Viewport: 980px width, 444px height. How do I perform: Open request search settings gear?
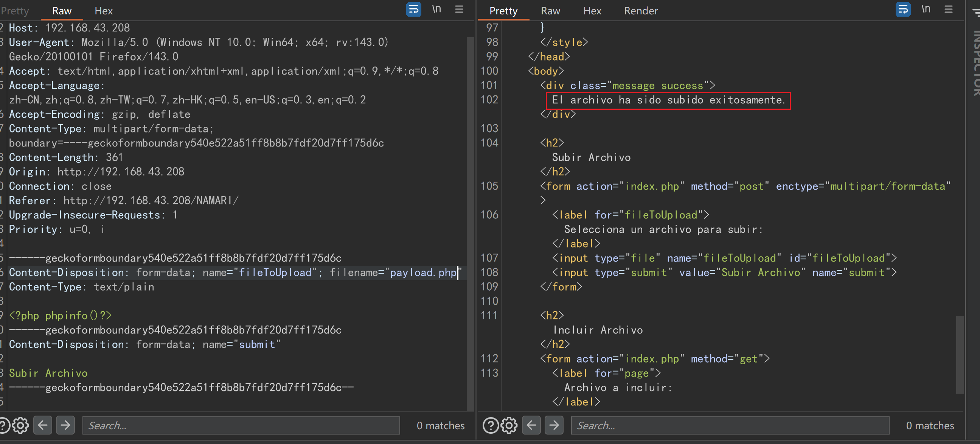pos(20,425)
